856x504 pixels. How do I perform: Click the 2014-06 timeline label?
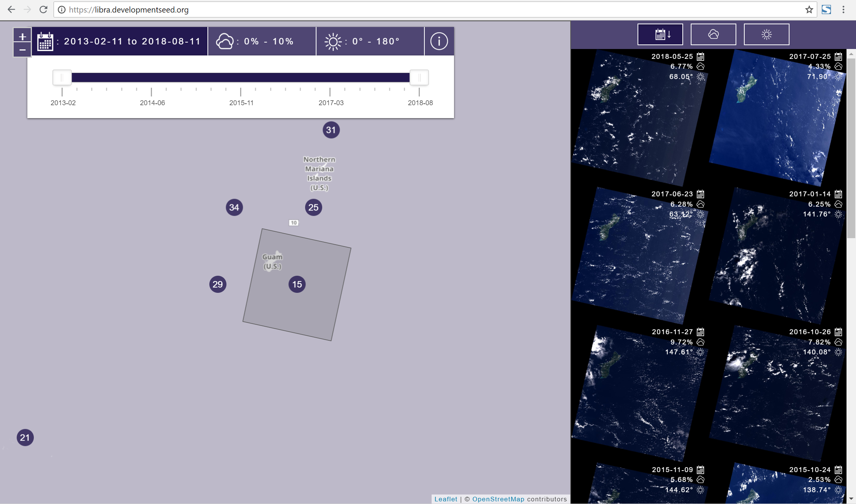152,103
